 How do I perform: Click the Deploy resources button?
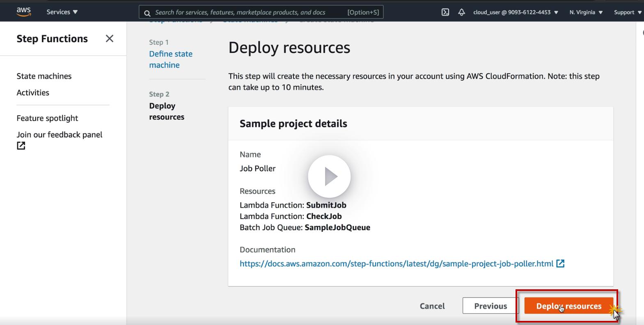point(568,306)
